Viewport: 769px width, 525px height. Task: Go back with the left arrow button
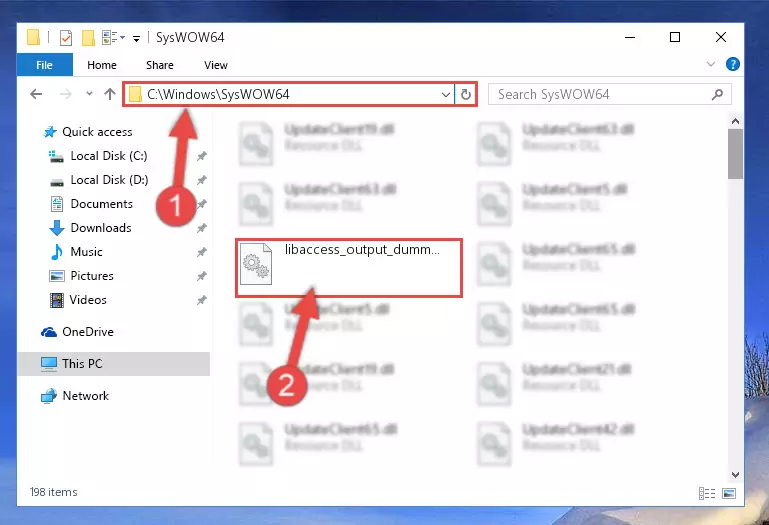coord(36,94)
